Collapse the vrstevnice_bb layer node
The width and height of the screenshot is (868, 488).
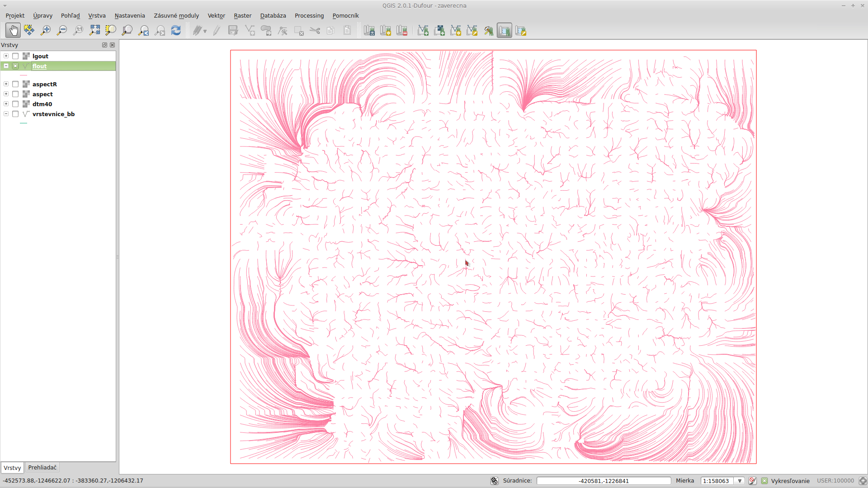click(6, 114)
